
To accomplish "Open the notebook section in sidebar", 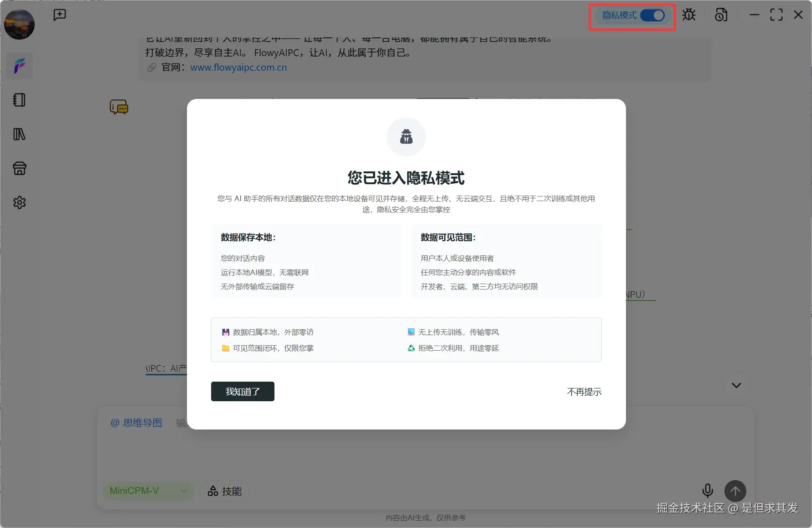I will (19, 100).
